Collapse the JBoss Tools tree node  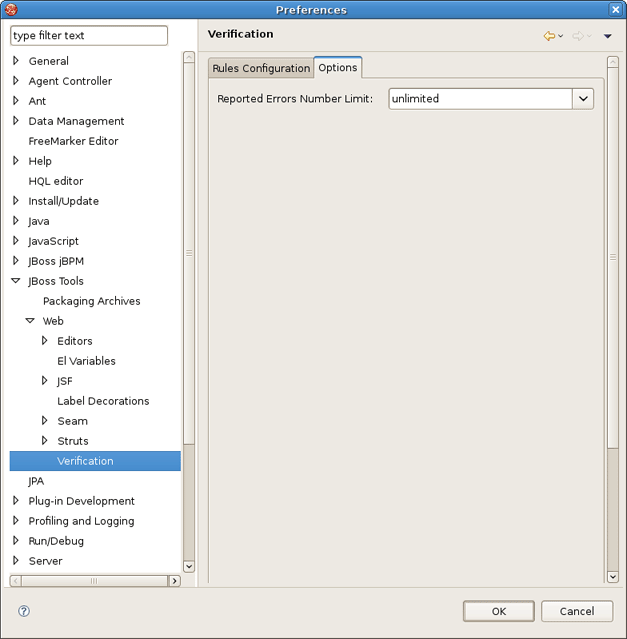point(16,281)
